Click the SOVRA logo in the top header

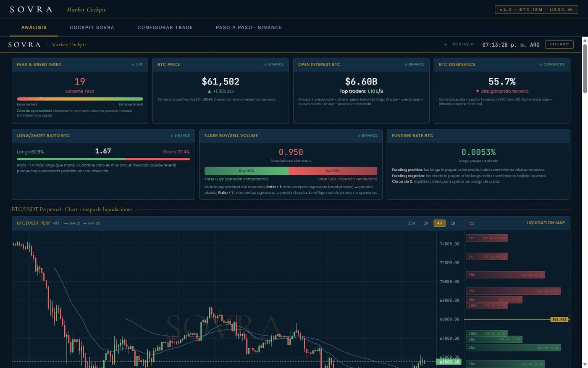(31, 10)
